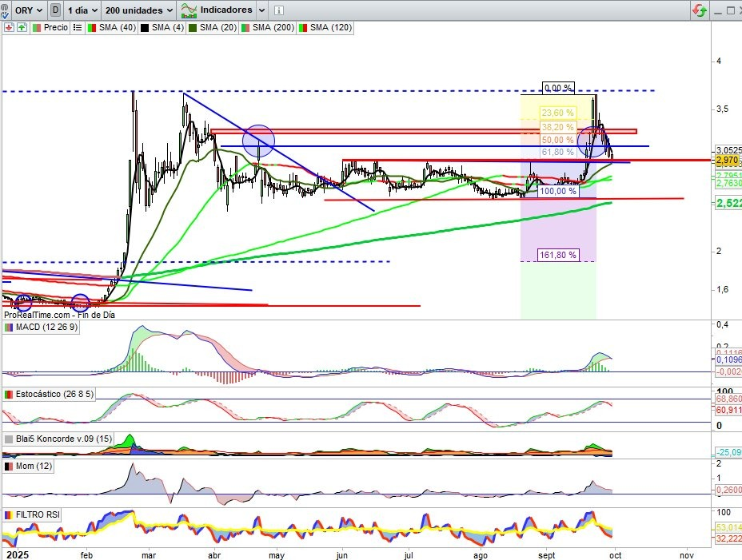Click the red-green refresh arrows icon

point(700,10)
